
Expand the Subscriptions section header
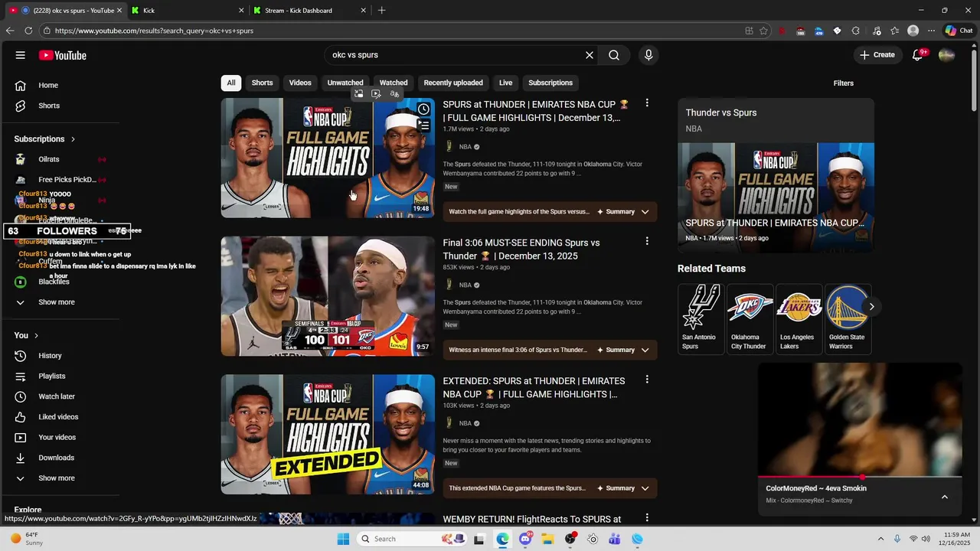tap(44, 139)
